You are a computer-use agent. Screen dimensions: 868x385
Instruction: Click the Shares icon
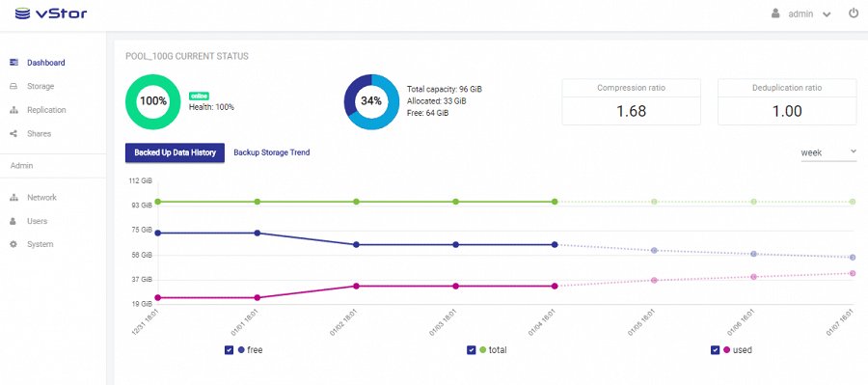(14, 133)
